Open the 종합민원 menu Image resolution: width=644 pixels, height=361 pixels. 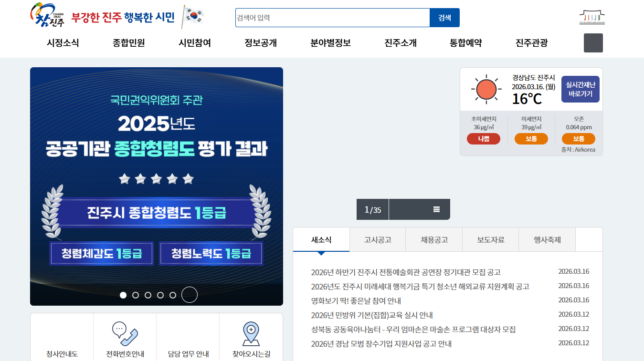click(x=129, y=43)
